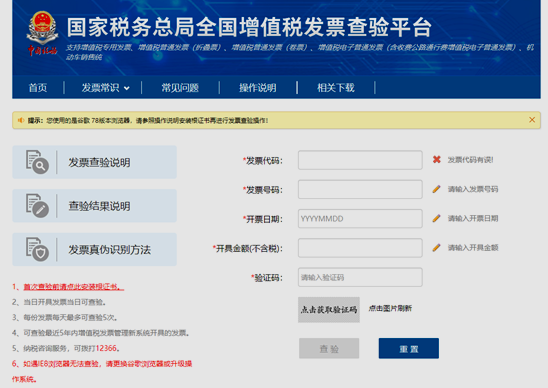Open the 常见问题 menu item
The image size is (548, 388).
(x=180, y=88)
